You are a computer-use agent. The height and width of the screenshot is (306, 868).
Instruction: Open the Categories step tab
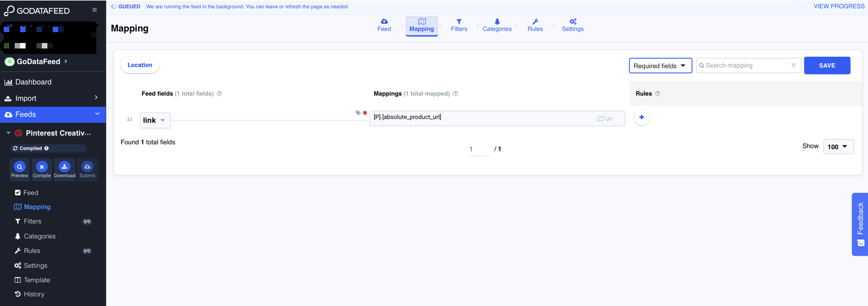point(497,25)
